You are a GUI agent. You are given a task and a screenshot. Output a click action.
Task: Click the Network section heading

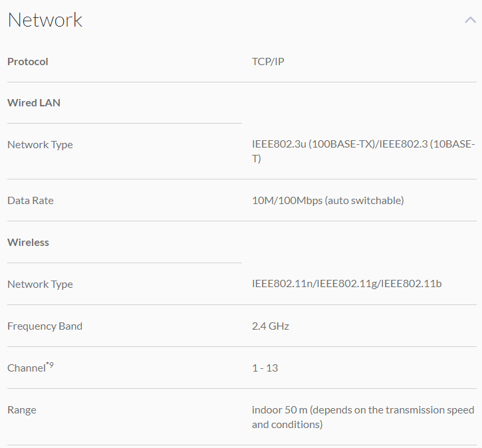coord(45,20)
